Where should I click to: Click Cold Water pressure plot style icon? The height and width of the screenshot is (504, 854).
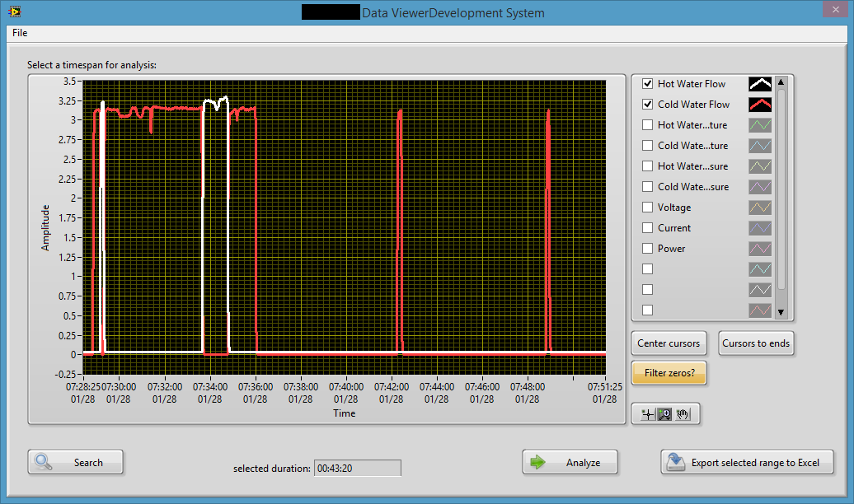tap(760, 187)
